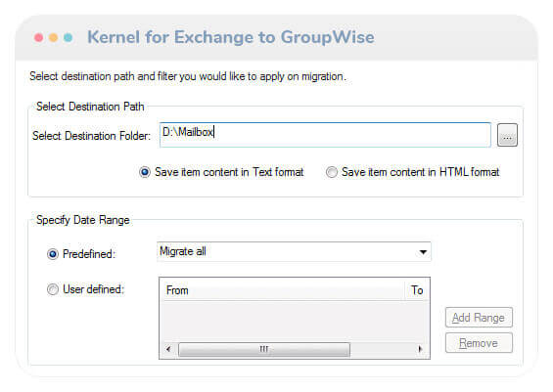Viewport: 553px width, 392px height.
Task: Click the horizontal scrollbar thumb
Action: (x=264, y=349)
